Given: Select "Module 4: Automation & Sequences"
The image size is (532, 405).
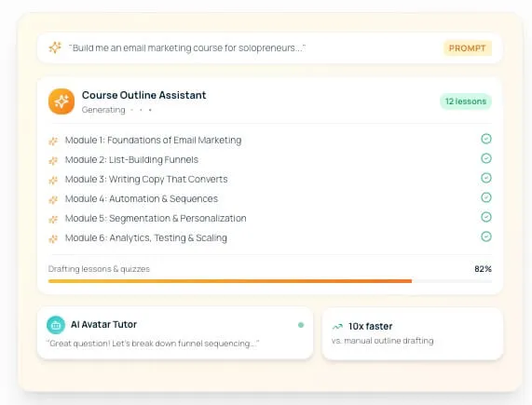Looking at the screenshot, I should (142, 198).
